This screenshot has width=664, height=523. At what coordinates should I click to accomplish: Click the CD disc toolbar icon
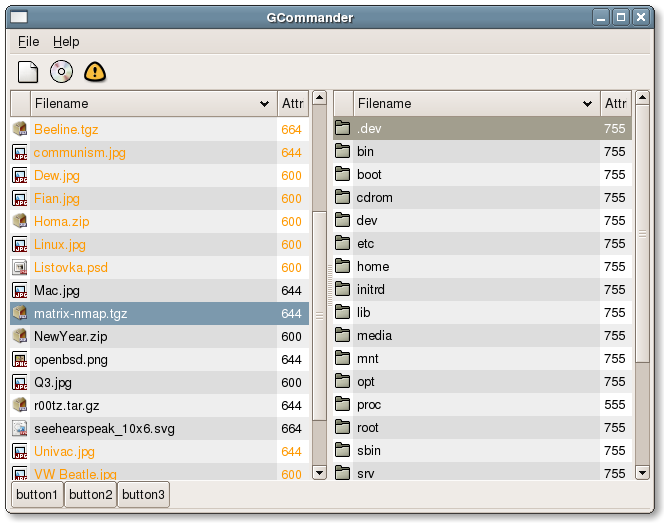(61, 71)
